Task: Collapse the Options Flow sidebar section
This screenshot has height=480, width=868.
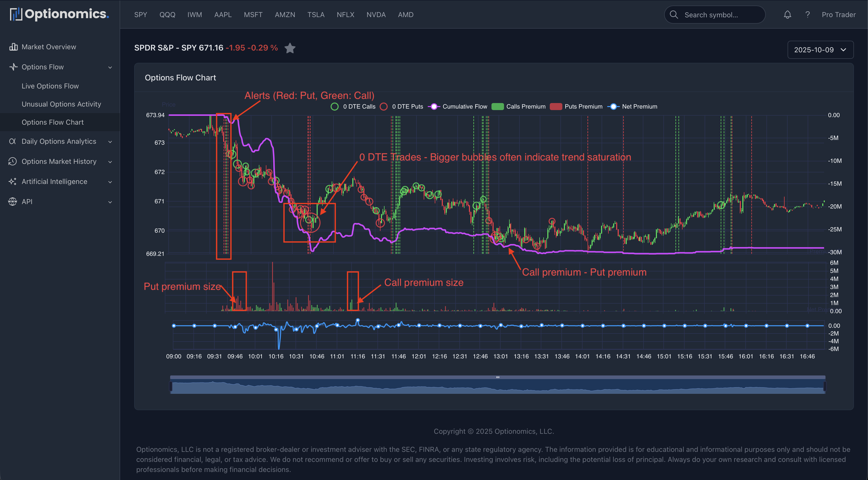Action: [110, 67]
